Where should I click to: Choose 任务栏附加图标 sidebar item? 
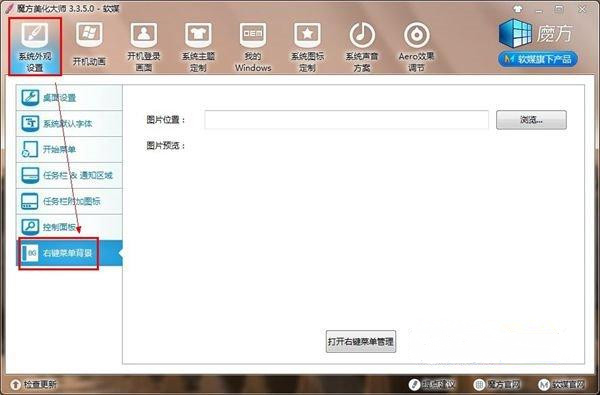[69, 201]
